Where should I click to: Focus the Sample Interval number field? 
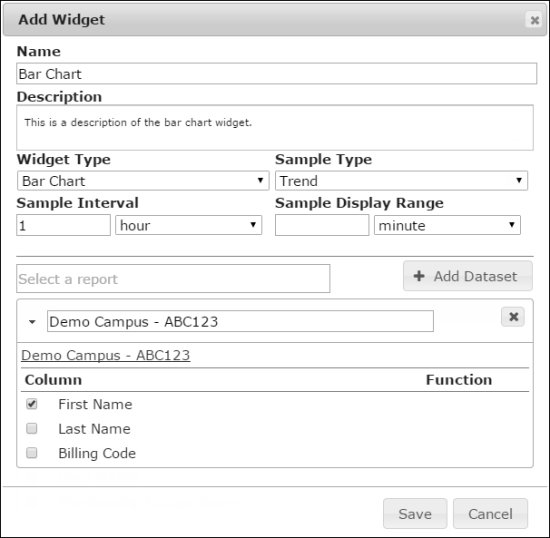click(63, 225)
